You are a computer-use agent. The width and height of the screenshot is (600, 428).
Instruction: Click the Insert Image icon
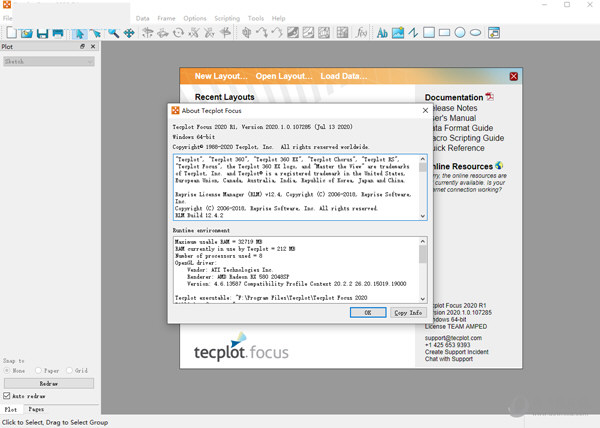tap(398, 33)
